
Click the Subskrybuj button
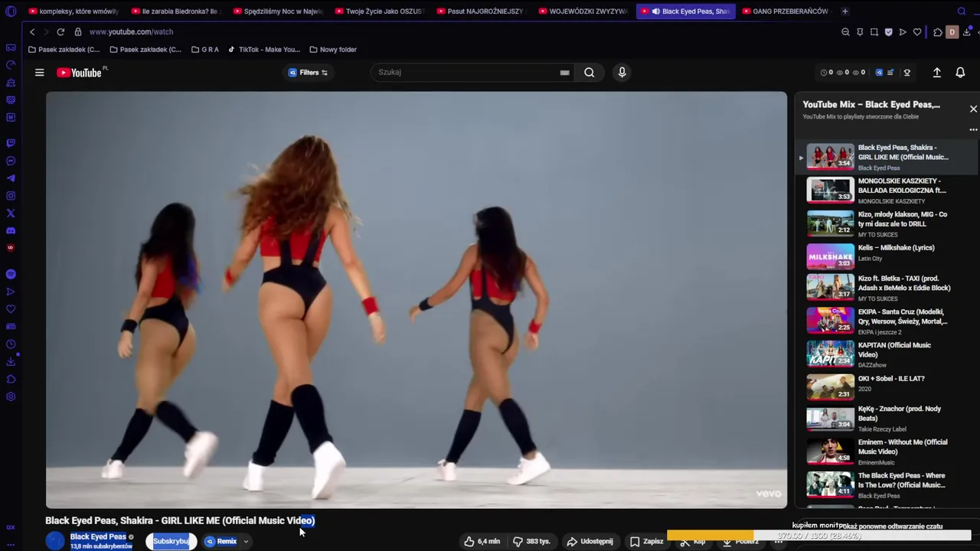171,541
